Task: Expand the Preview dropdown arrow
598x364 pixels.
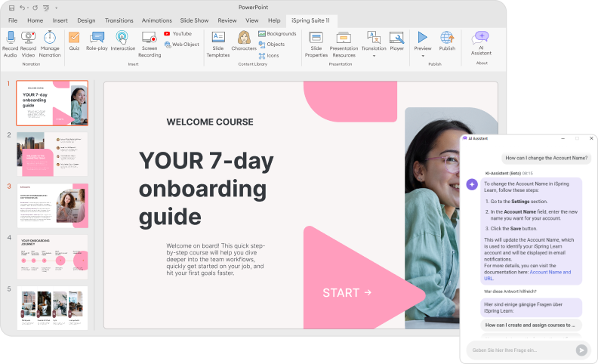Action: 423,56
